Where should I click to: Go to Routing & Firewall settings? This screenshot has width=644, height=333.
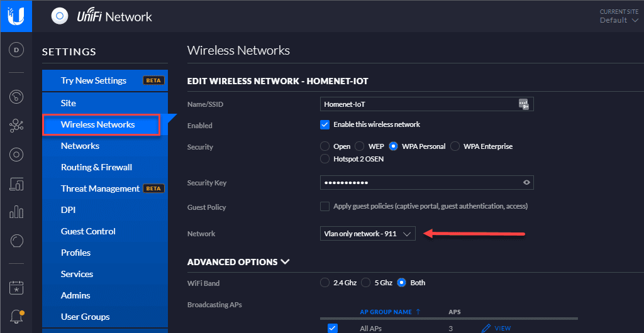96,167
